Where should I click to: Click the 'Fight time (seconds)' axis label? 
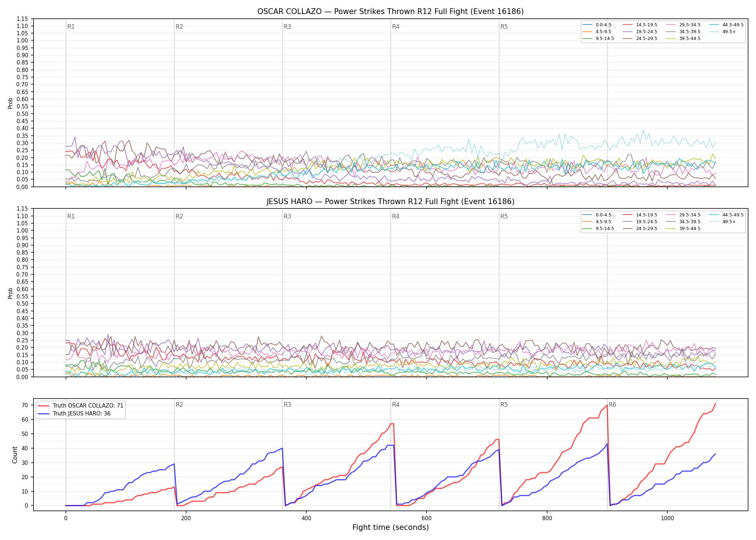pos(391,527)
